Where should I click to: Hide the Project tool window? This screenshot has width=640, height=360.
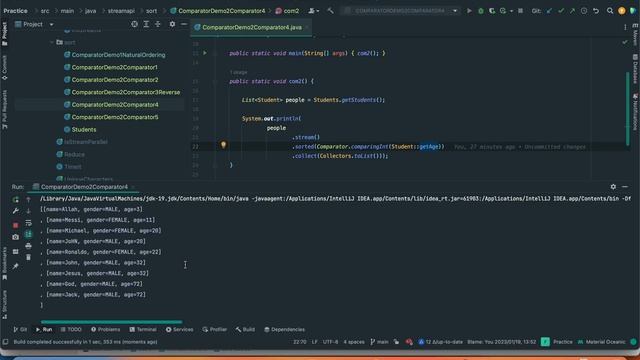(x=184, y=24)
